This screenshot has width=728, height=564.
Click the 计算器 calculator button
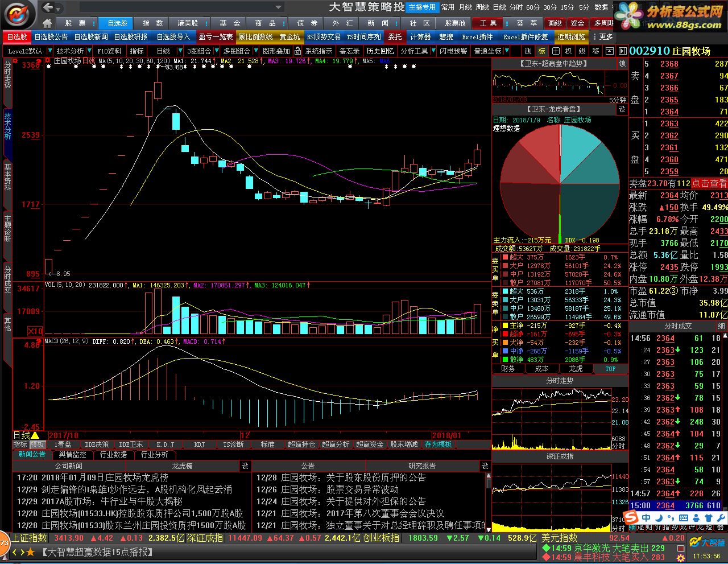click(x=420, y=36)
